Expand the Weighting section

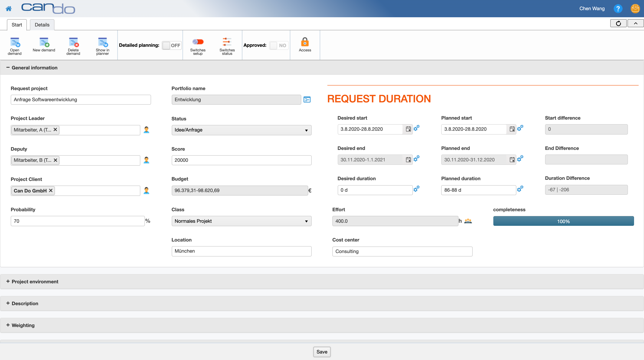click(9, 325)
